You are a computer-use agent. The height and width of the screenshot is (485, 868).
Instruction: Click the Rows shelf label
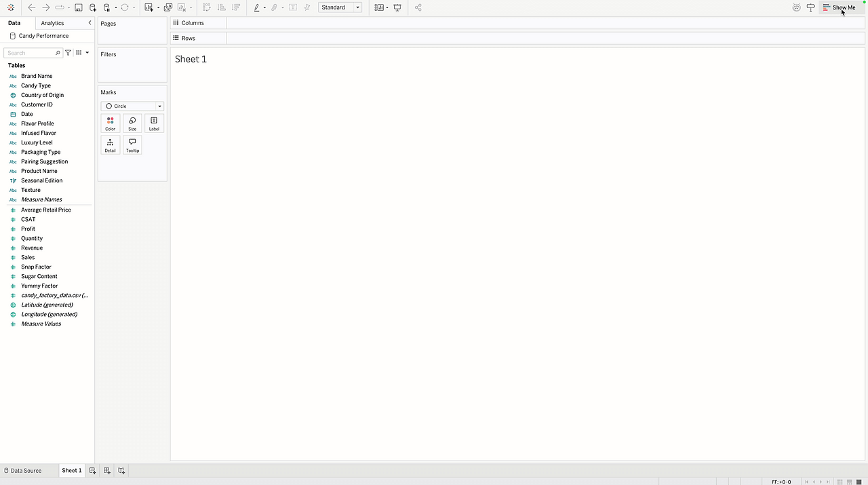[x=189, y=38]
